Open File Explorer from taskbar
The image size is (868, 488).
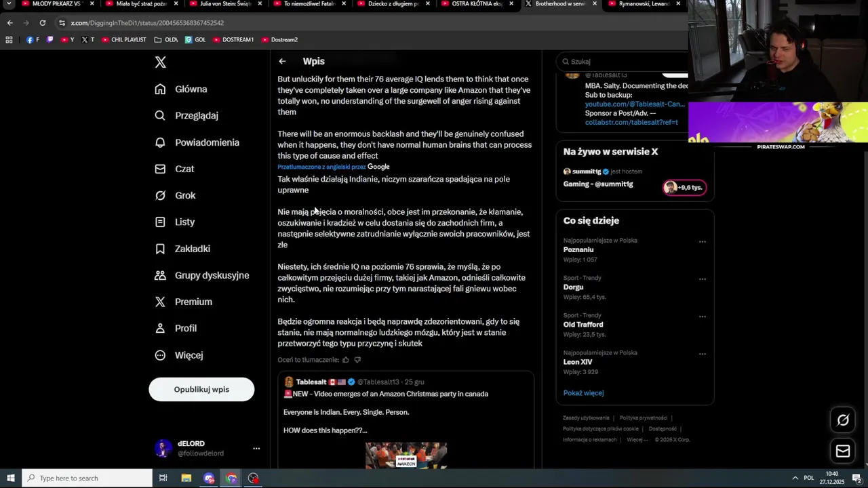[186, 479]
